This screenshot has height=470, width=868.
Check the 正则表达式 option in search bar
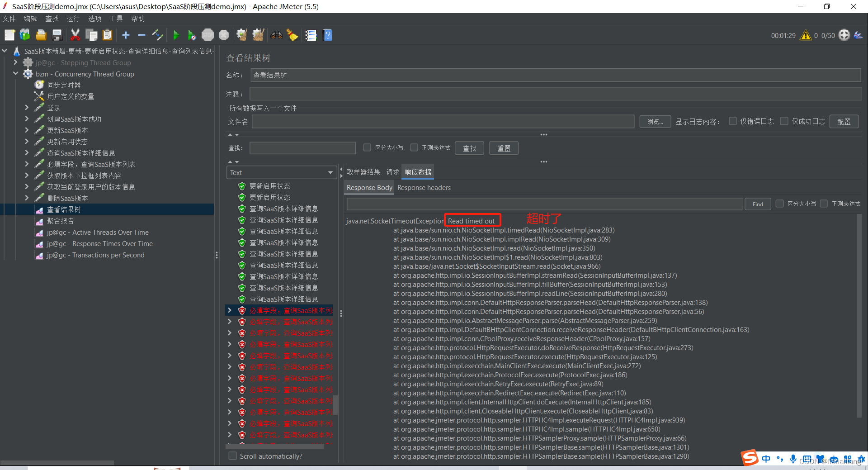pos(414,147)
